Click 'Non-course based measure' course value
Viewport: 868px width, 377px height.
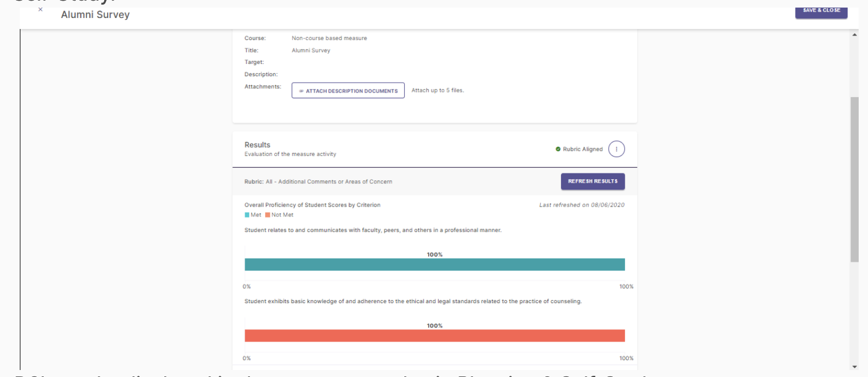tap(329, 38)
